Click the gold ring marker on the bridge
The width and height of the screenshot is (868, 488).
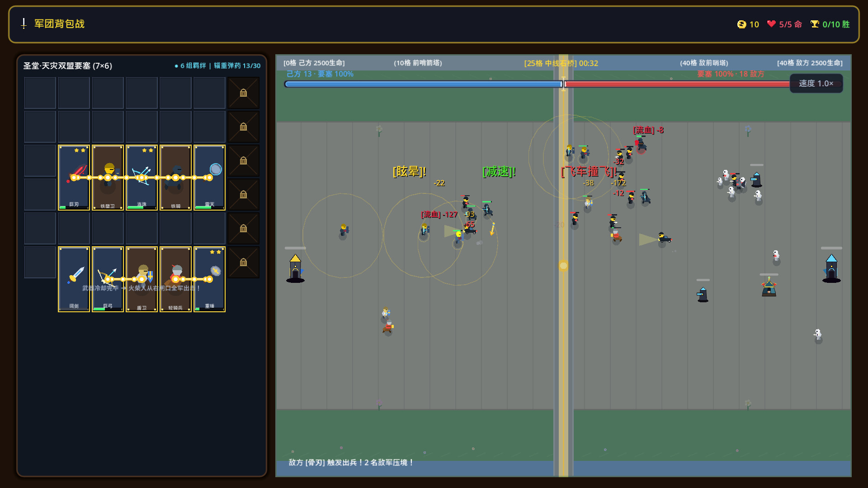[563, 266]
